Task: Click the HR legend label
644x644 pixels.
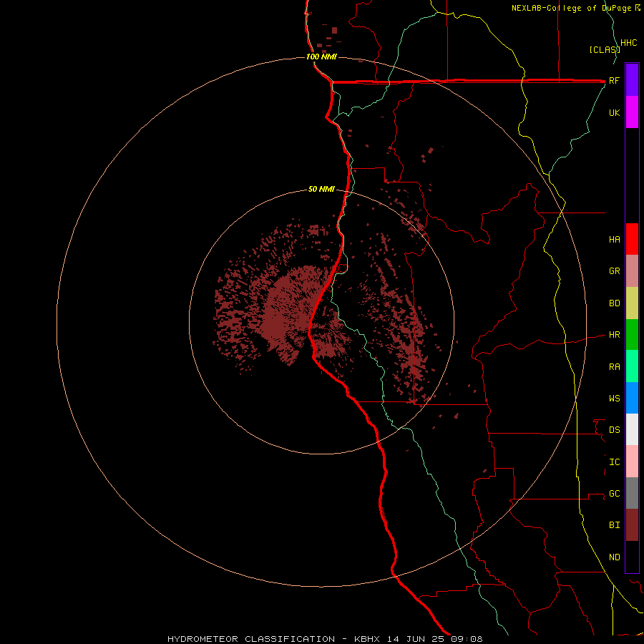Action: coord(615,335)
